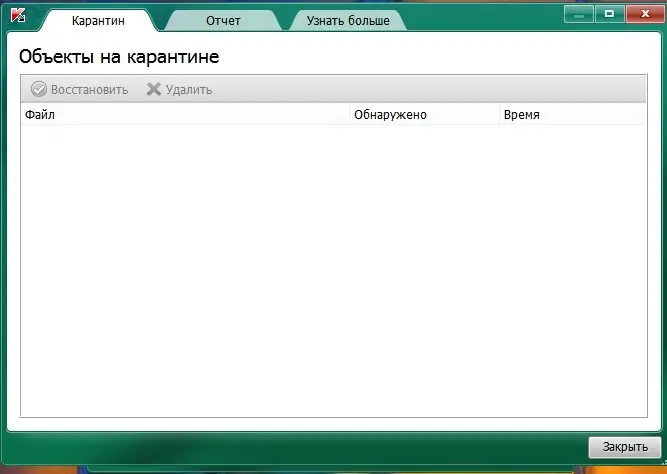Click the Закрыть button
The height and width of the screenshot is (474, 667).
pyautogui.click(x=625, y=447)
